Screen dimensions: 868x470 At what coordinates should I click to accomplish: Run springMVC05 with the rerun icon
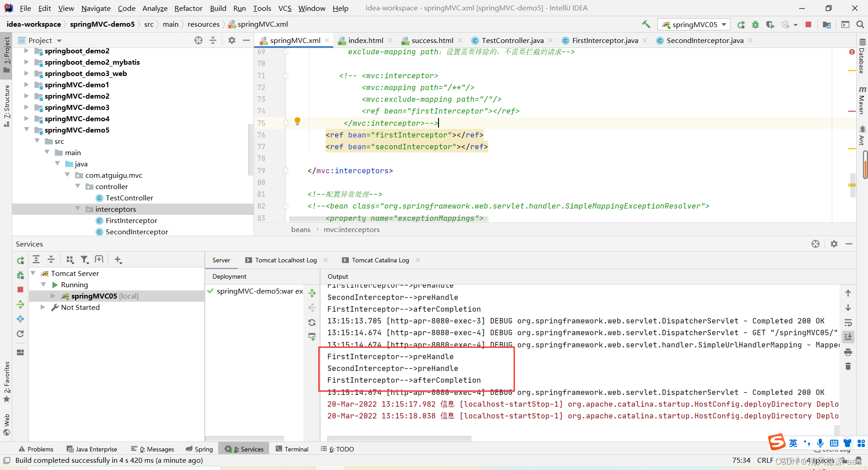coord(741,24)
